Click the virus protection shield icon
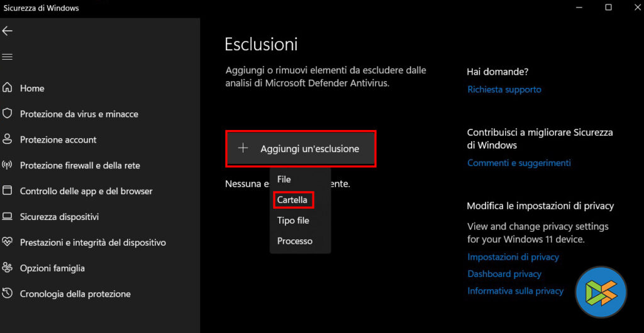644x333 pixels. click(8, 114)
